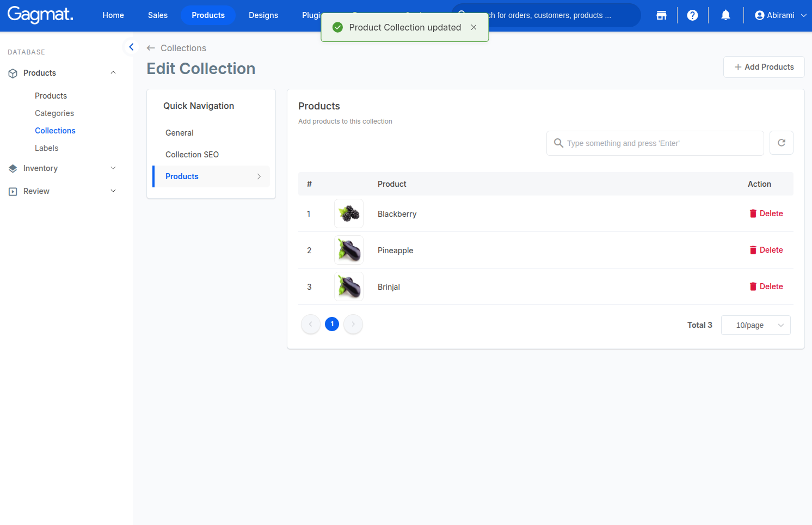Click the search magnifier icon in products field
The height and width of the screenshot is (525, 812).
coord(558,143)
